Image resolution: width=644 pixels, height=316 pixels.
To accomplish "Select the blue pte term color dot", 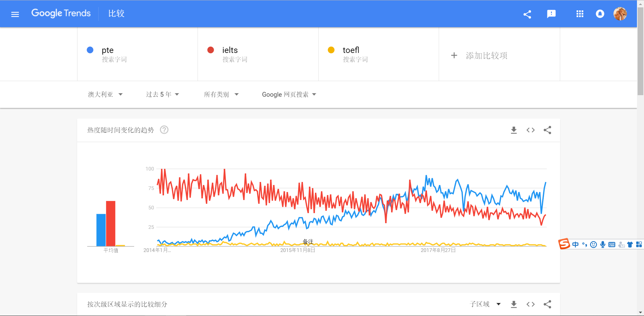I will click(x=90, y=50).
